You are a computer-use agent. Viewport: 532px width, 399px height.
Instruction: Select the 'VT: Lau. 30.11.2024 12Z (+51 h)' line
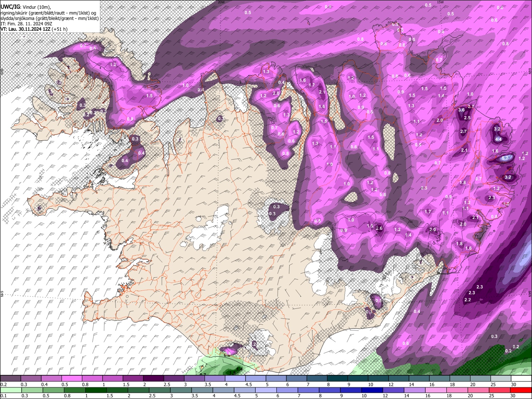click(34, 29)
